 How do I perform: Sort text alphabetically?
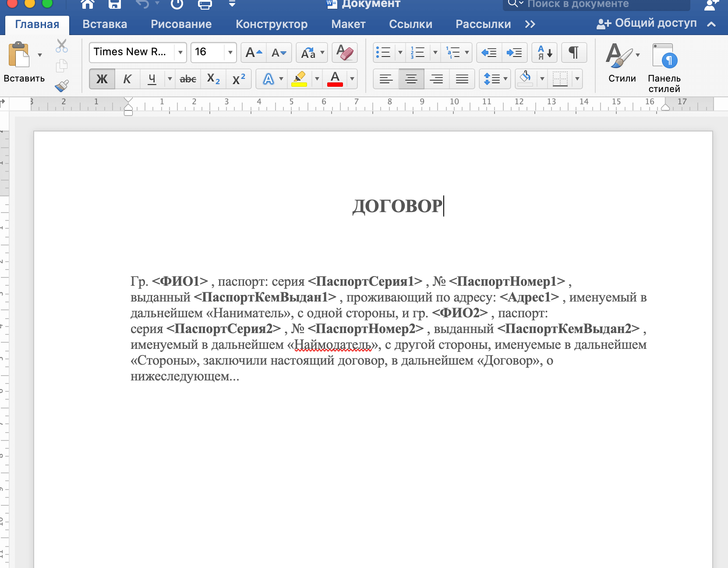(544, 53)
